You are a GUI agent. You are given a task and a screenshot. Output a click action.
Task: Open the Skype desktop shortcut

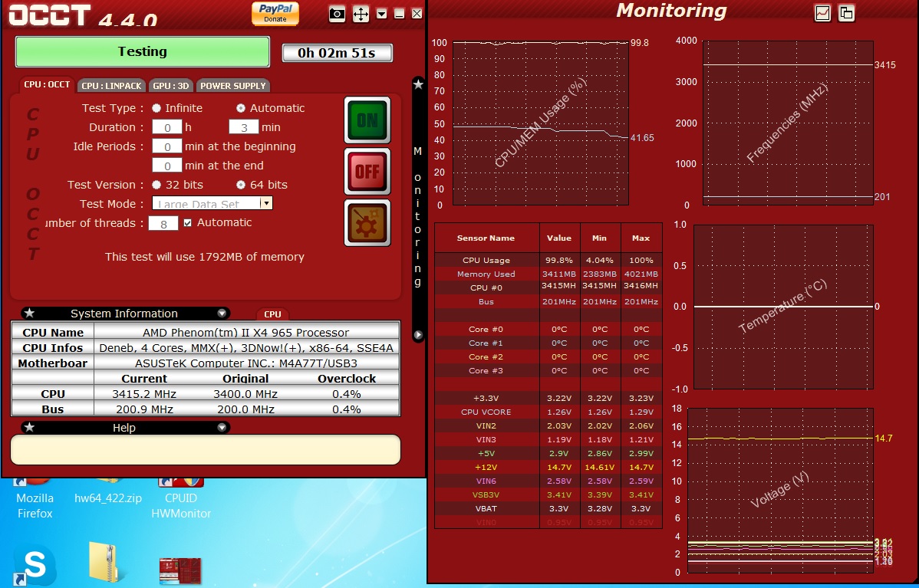pos(35,564)
